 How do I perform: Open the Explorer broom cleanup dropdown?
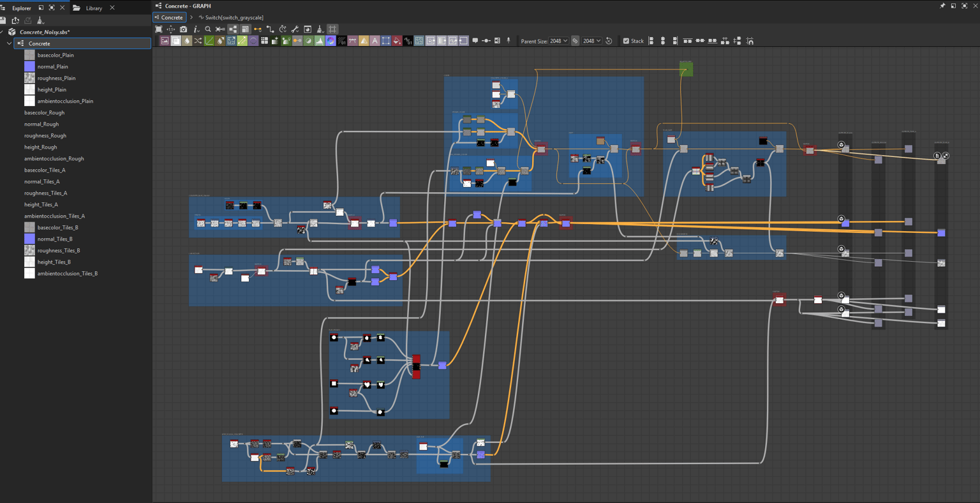[40, 20]
